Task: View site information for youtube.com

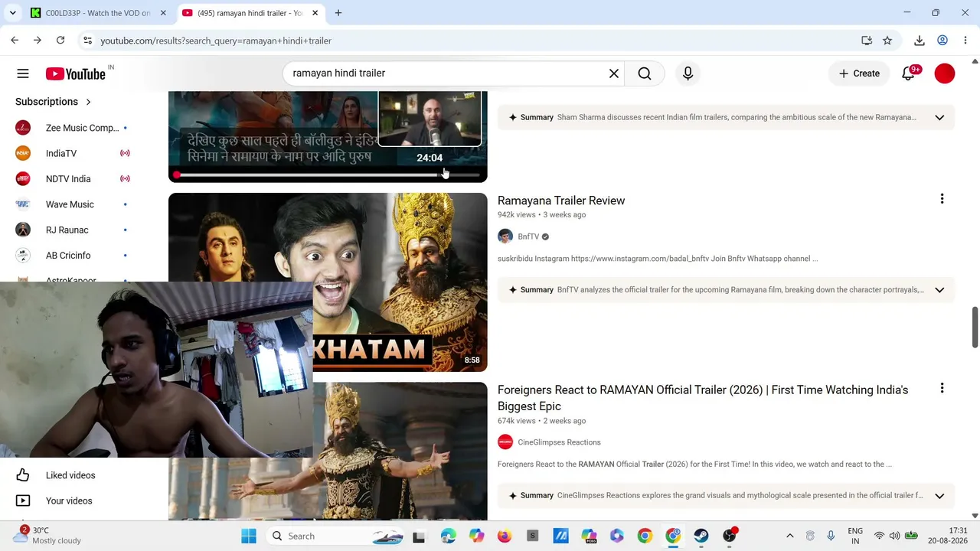Action: click(87, 41)
